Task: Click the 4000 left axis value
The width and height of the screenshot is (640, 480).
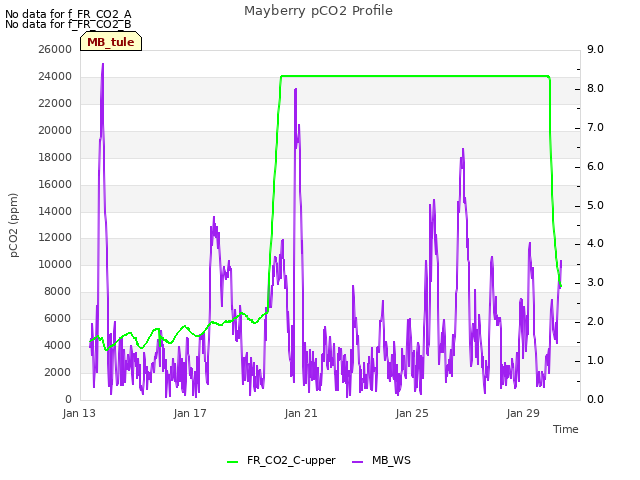Action: click(58, 345)
